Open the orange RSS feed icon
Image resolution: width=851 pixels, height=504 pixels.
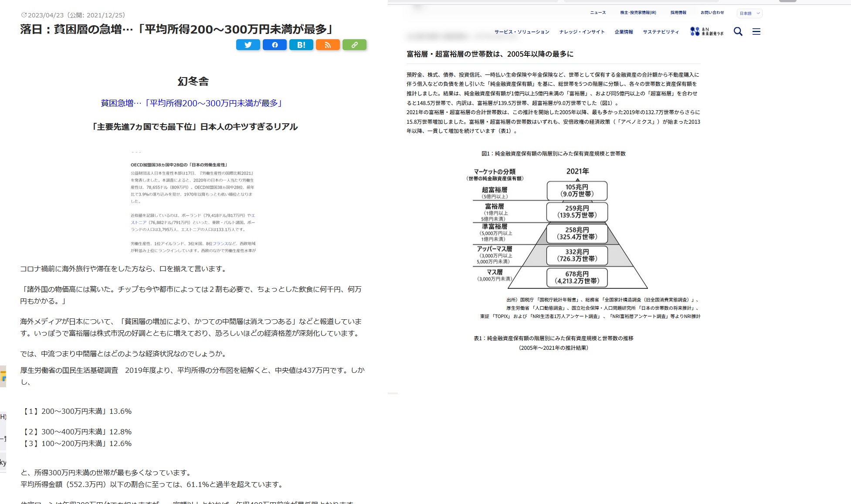(328, 44)
